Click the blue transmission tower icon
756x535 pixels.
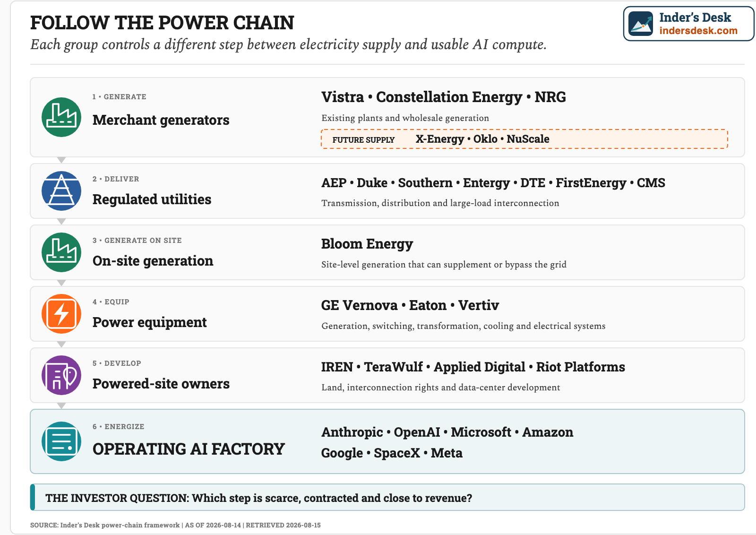coord(61,191)
